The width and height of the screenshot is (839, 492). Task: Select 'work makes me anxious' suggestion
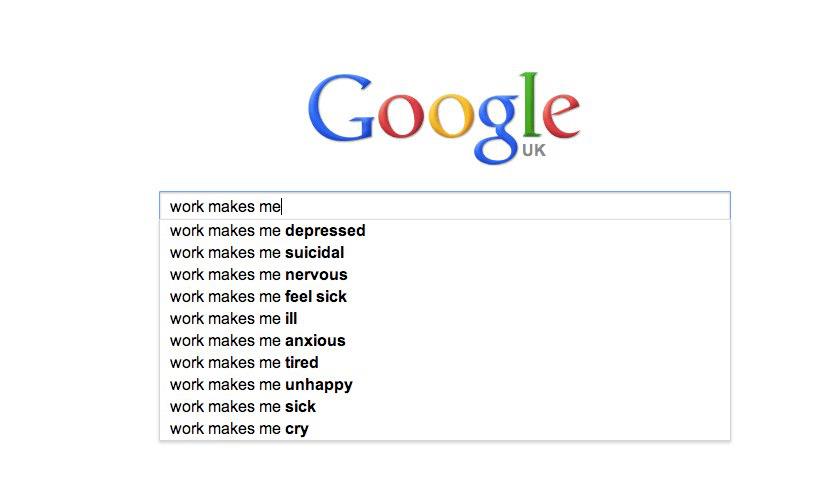[445, 340]
